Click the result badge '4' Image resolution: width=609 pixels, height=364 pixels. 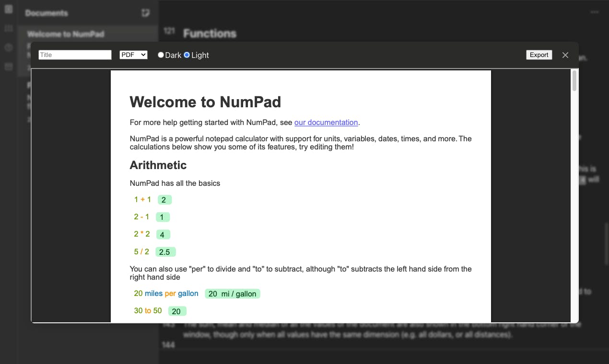163,235
